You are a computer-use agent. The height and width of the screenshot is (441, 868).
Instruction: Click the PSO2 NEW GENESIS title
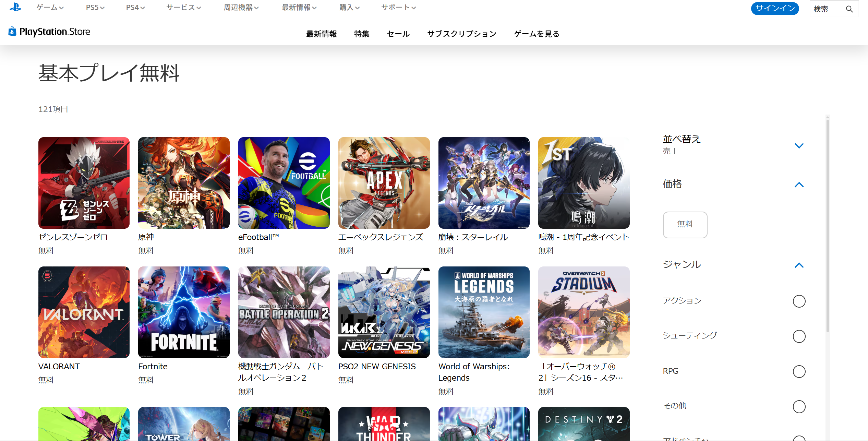point(377,366)
